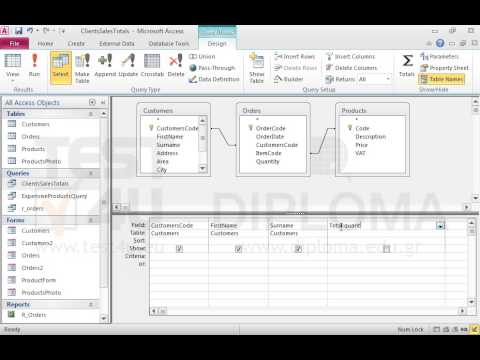Switch to the Create ribbon tab
This screenshot has height=360, width=480.
(x=76, y=44)
